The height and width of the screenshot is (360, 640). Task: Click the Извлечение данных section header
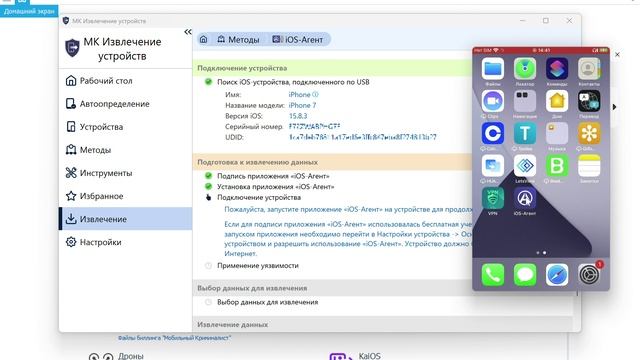pos(382,324)
